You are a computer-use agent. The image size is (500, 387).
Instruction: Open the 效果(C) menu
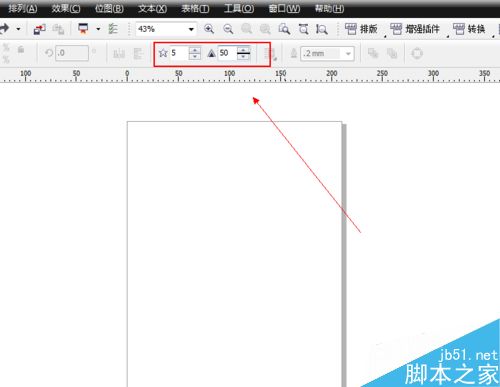[66, 8]
